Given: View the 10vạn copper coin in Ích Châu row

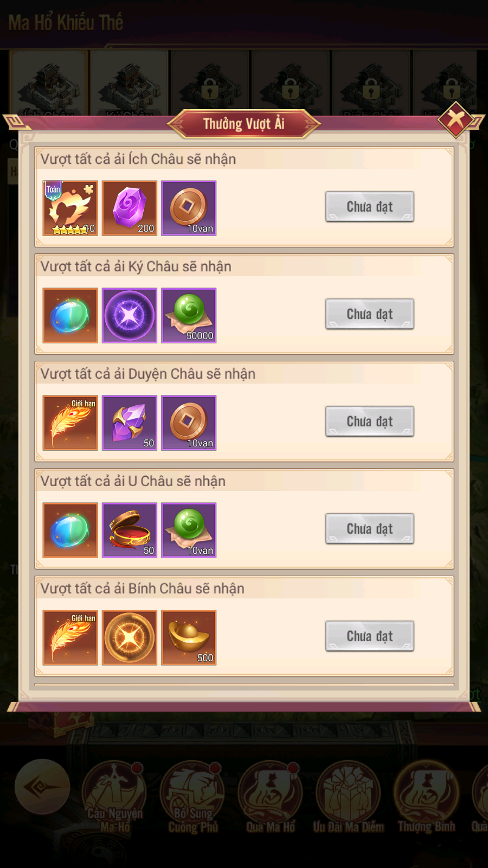Looking at the screenshot, I should pos(189,208).
